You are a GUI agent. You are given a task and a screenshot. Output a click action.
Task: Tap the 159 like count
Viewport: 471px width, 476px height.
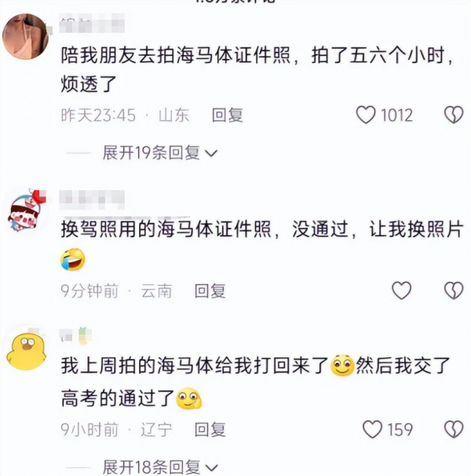coord(400,430)
